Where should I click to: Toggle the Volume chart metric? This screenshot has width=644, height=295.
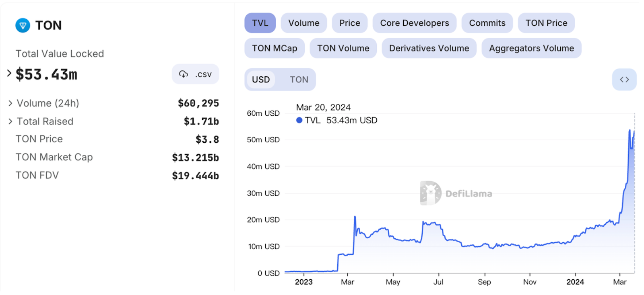pyautogui.click(x=304, y=23)
